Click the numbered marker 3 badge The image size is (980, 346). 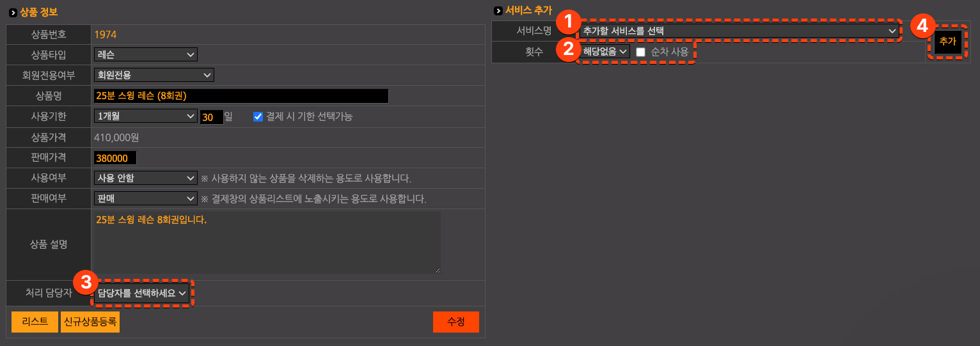pyautogui.click(x=85, y=281)
